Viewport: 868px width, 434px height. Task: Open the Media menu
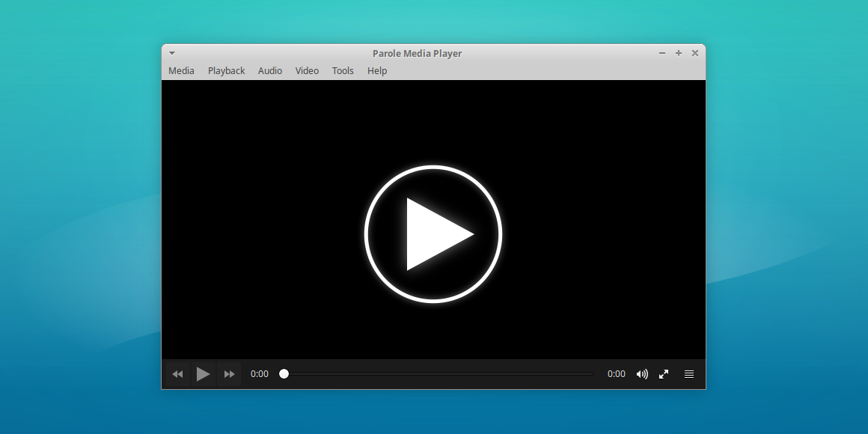pyautogui.click(x=181, y=71)
